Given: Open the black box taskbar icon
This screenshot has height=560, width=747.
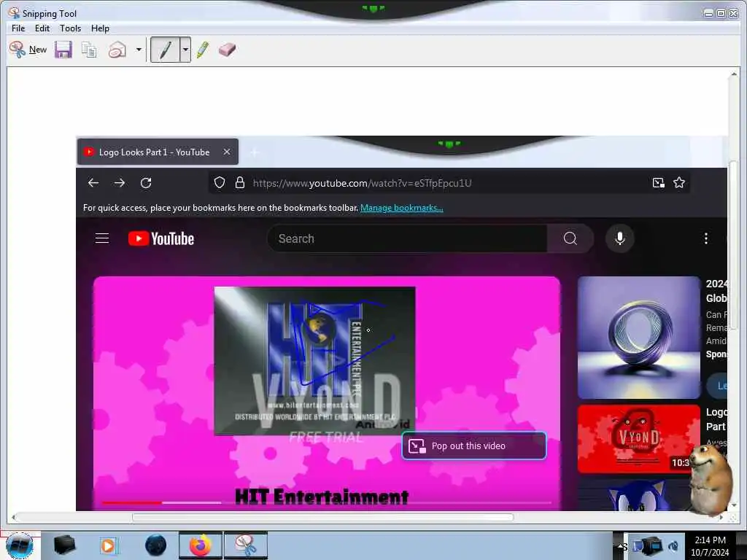Looking at the screenshot, I should click(64, 545).
